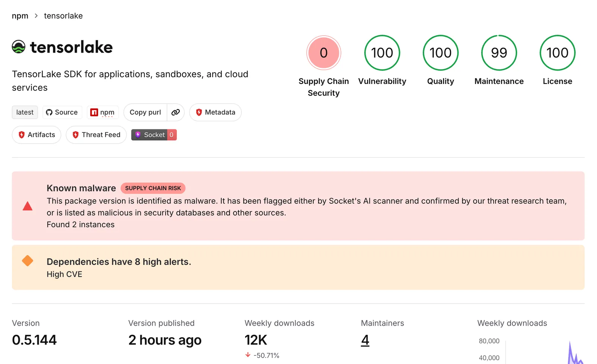Screen dimensions: 597x364
Task: Click the 12K weekly downloads value
Action: pyautogui.click(x=256, y=340)
